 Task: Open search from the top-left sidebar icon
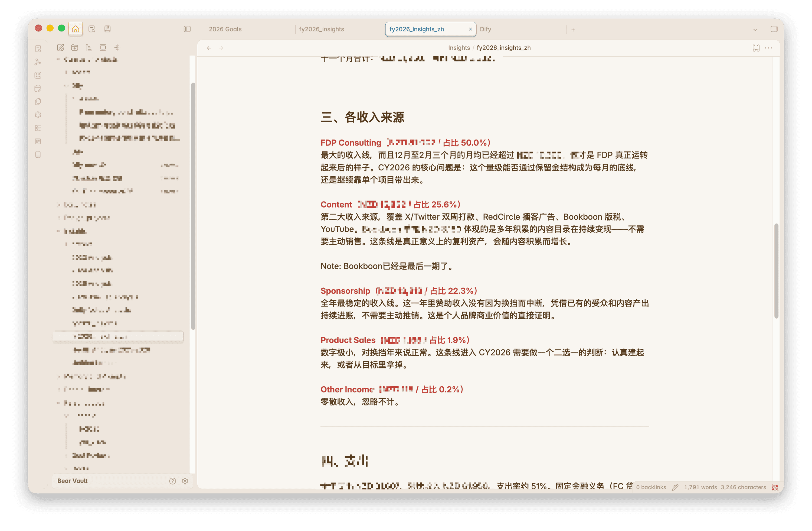click(38, 48)
